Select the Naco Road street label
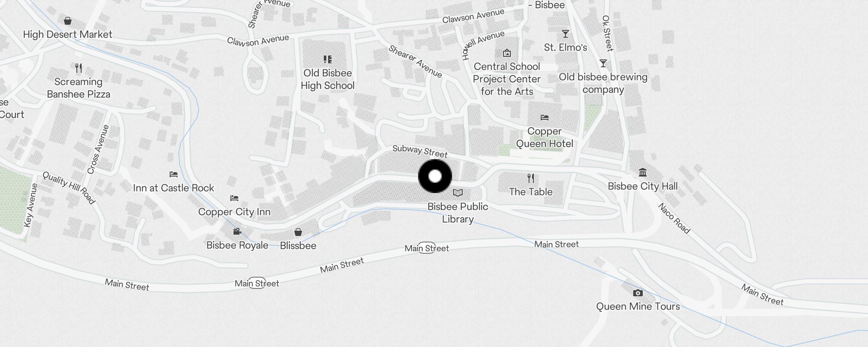 674,218
